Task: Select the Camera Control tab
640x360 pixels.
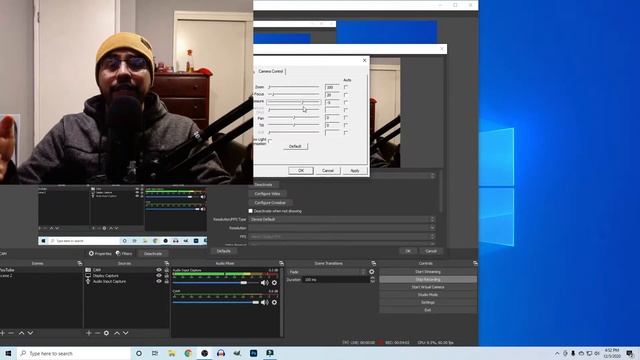Action: (x=271, y=71)
